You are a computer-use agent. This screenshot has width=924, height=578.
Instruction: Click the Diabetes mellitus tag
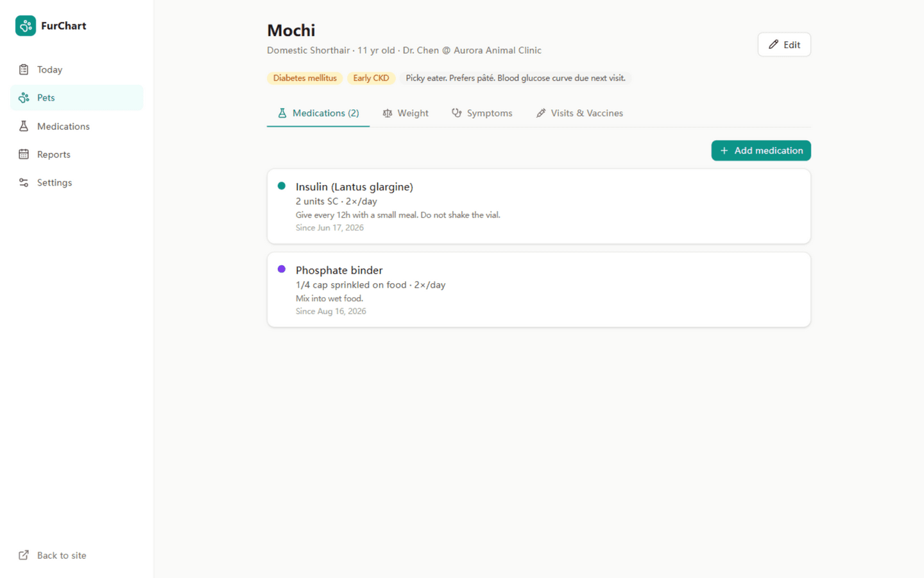coord(305,78)
